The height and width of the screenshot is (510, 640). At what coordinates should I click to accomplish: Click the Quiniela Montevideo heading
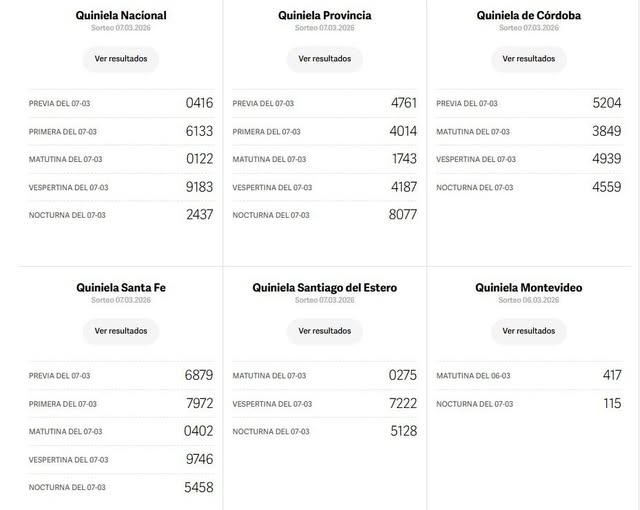529,288
